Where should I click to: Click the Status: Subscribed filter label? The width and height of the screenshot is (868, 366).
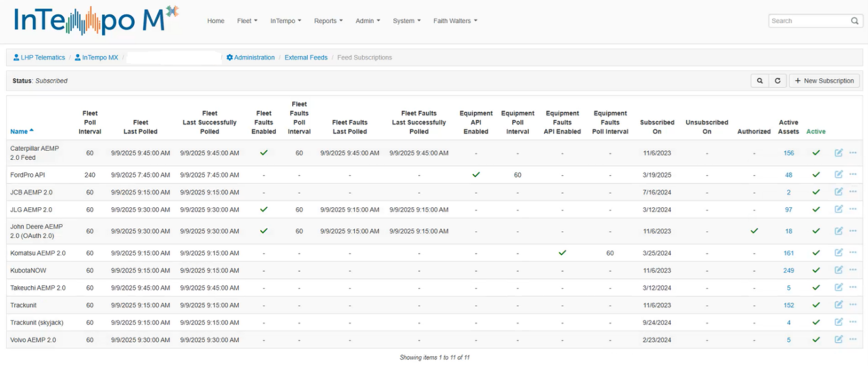click(x=40, y=80)
